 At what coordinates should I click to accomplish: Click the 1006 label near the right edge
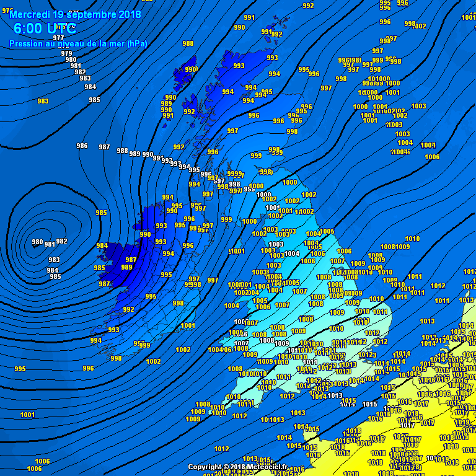(432, 157)
